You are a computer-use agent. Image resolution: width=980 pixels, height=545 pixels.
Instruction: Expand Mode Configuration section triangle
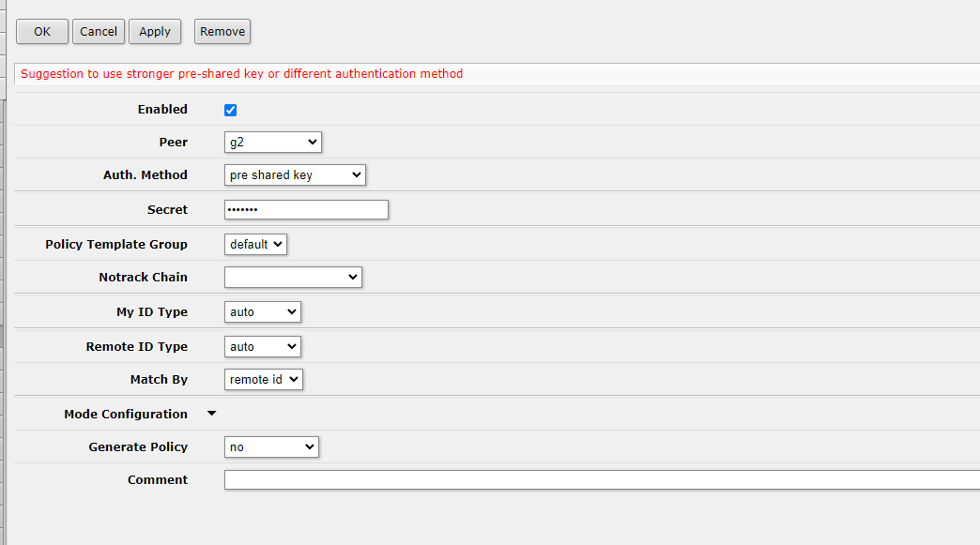(x=211, y=414)
